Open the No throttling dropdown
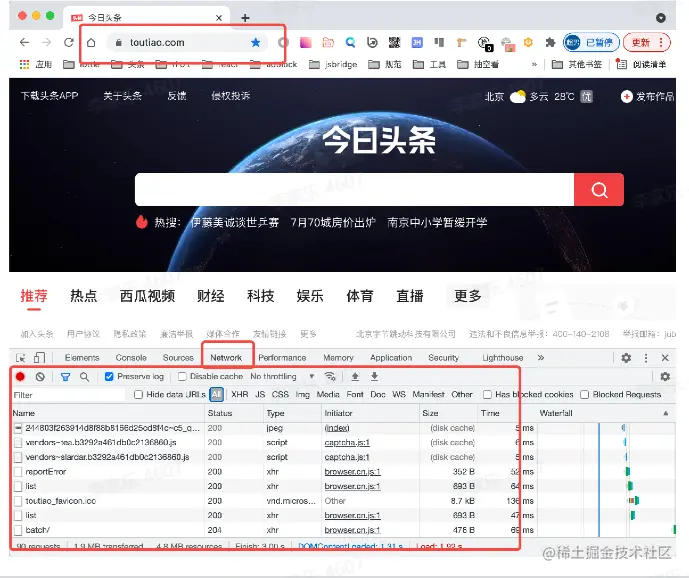This screenshot has height=578, width=689. point(282,377)
